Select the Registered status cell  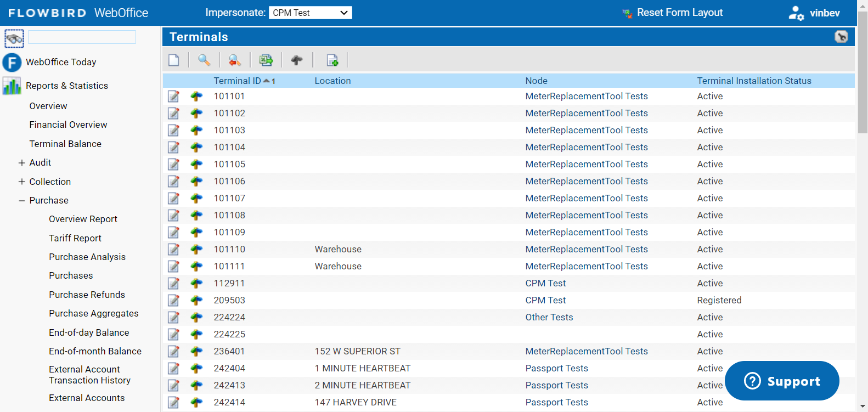coord(719,300)
